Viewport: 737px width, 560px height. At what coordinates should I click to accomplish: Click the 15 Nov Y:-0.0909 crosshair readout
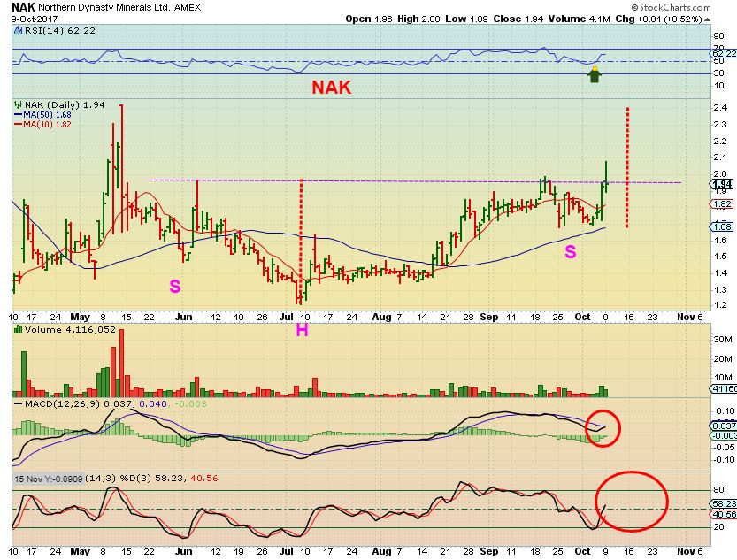48,479
